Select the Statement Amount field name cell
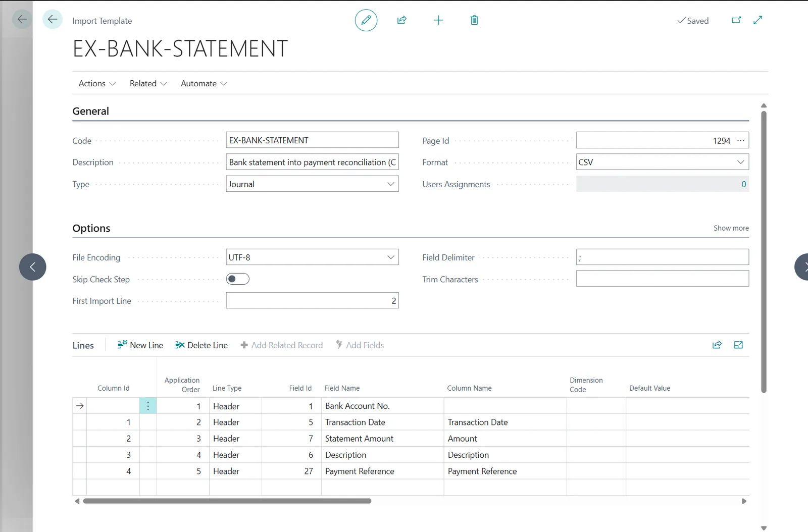 pos(383,439)
